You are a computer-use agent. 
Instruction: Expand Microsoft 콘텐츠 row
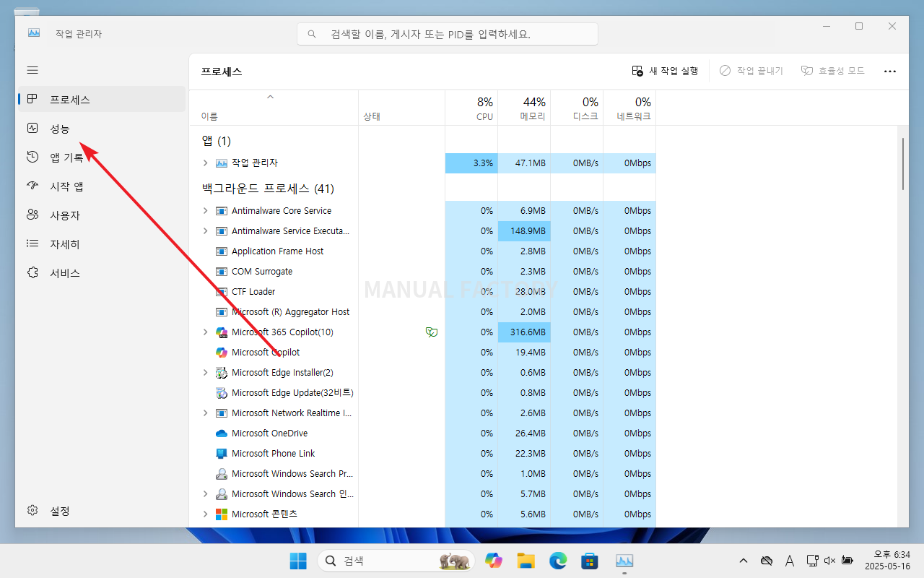205,514
